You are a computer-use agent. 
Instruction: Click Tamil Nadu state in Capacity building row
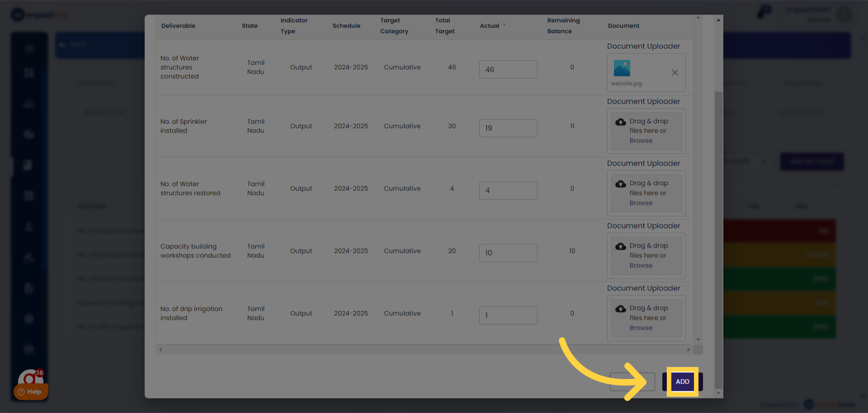pos(255,251)
